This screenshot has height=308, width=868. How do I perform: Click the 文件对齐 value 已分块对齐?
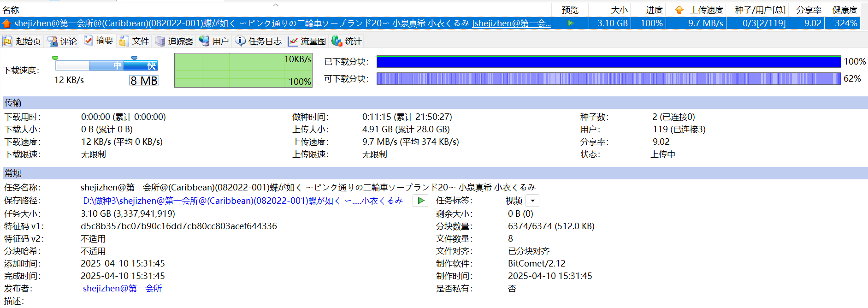click(x=529, y=251)
